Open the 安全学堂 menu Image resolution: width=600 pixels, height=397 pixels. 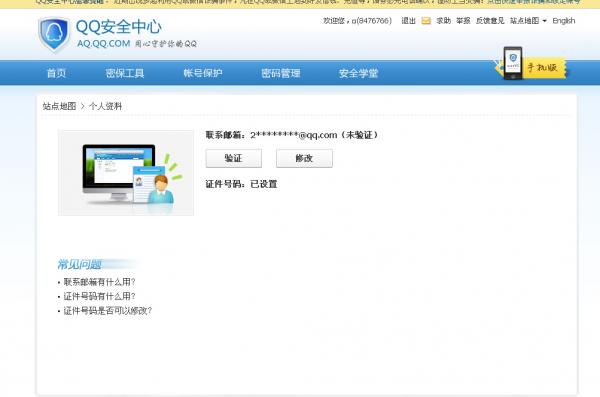pos(359,73)
